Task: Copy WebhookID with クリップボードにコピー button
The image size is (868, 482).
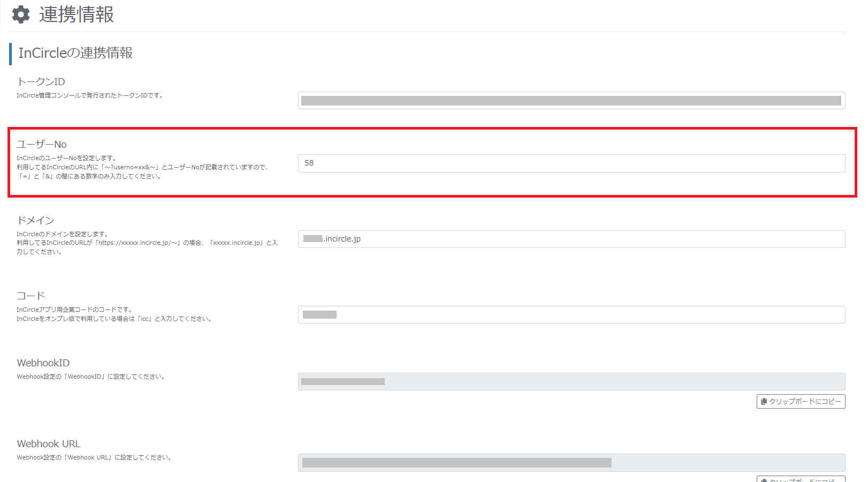Action: tap(801, 401)
